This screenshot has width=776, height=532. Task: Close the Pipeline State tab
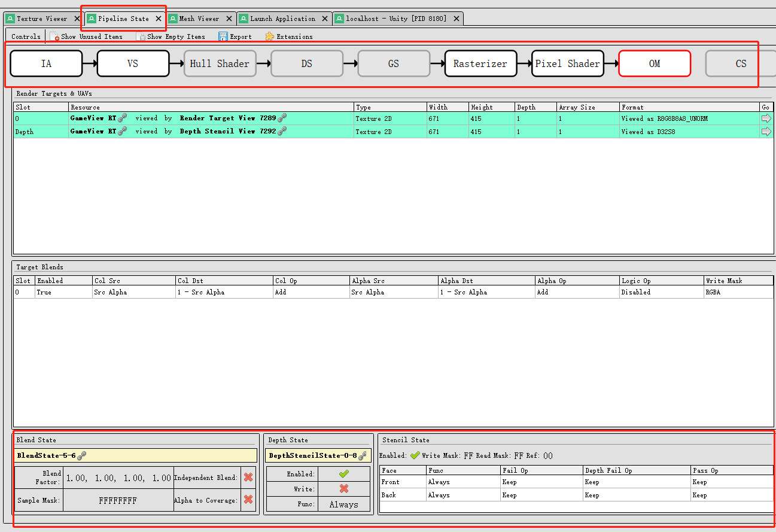point(159,19)
